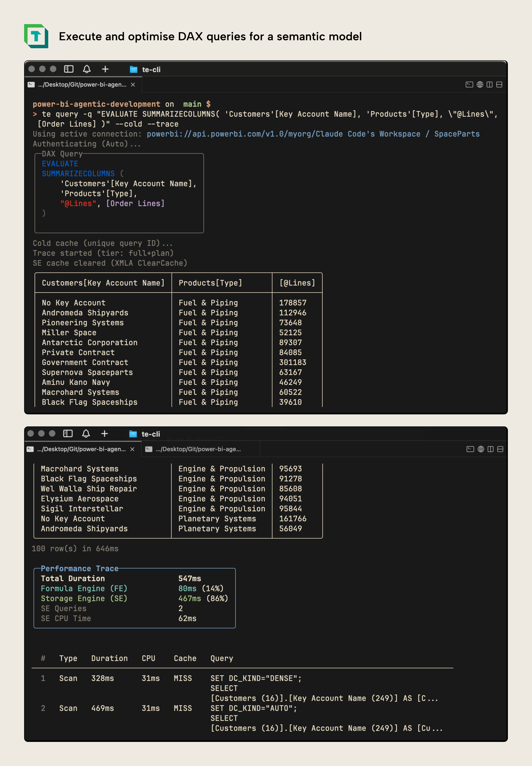
Task: Toggle the sidebar in the bottom terminal window
Action: 68,434
